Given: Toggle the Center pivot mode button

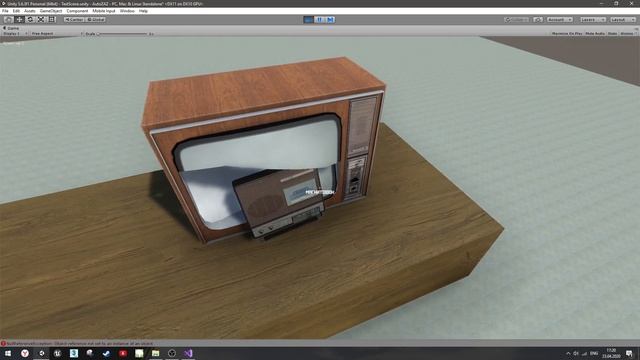Looking at the screenshot, I should (x=74, y=20).
